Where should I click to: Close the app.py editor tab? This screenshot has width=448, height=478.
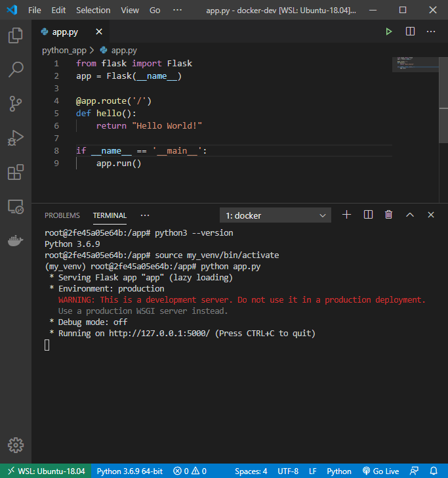[x=99, y=32]
